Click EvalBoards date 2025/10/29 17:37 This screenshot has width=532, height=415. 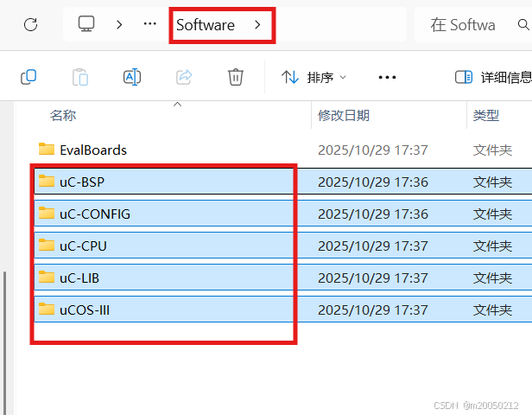[x=373, y=150]
